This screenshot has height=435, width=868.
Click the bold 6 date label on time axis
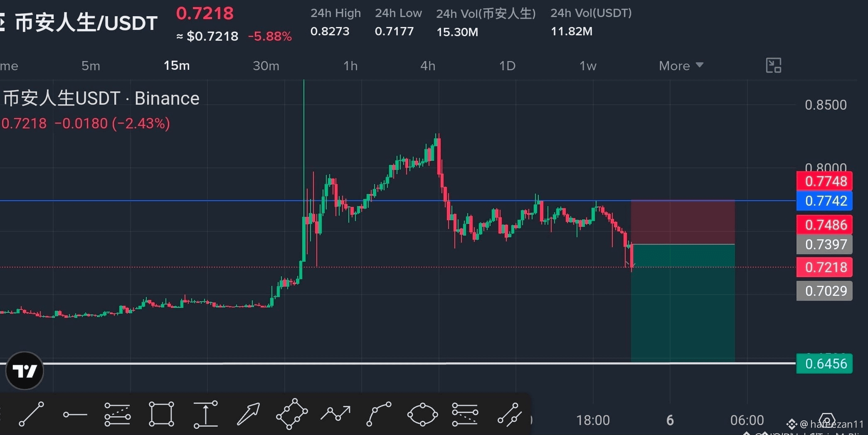[x=670, y=420]
